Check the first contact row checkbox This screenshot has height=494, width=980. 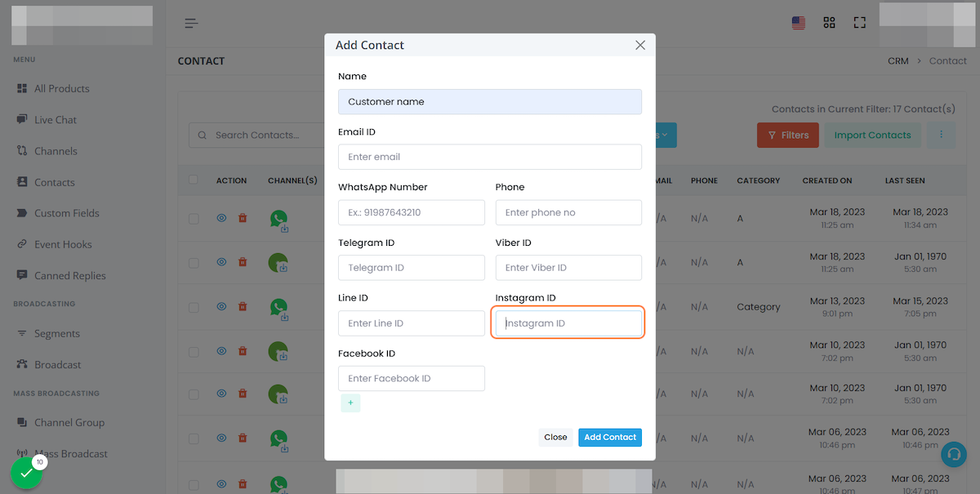pyautogui.click(x=194, y=219)
